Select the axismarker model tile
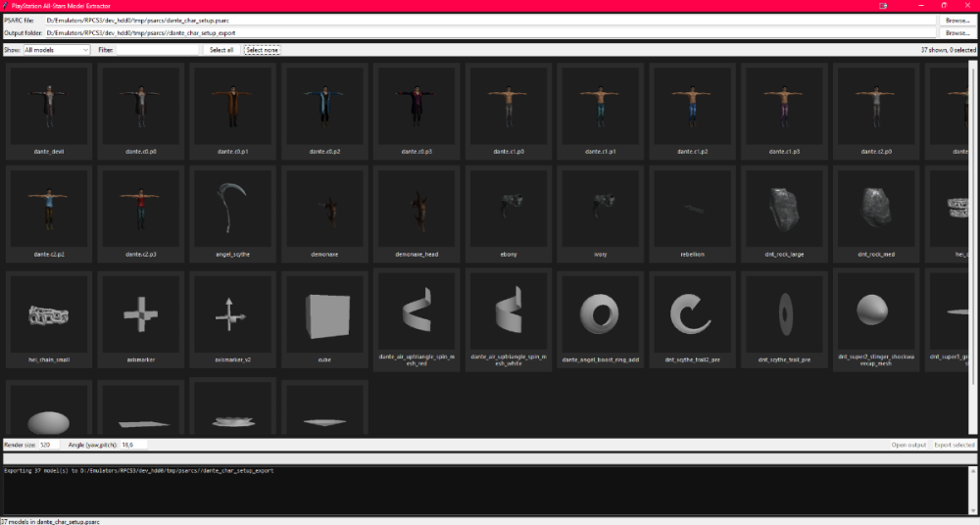The height and width of the screenshot is (525, 980). (140, 319)
